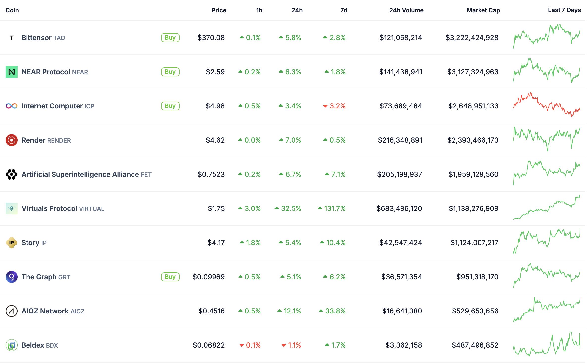Sort the table by Market Cap header
The width and height of the screenshot is (588, 364).
coord(483,10)
